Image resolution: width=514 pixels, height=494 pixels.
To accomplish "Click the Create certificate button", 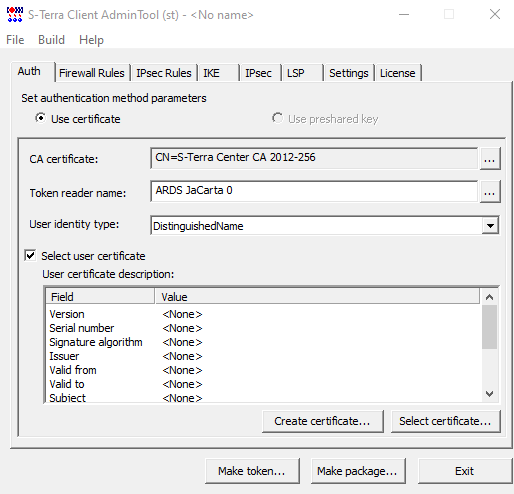I will click(x=322, y=421).
